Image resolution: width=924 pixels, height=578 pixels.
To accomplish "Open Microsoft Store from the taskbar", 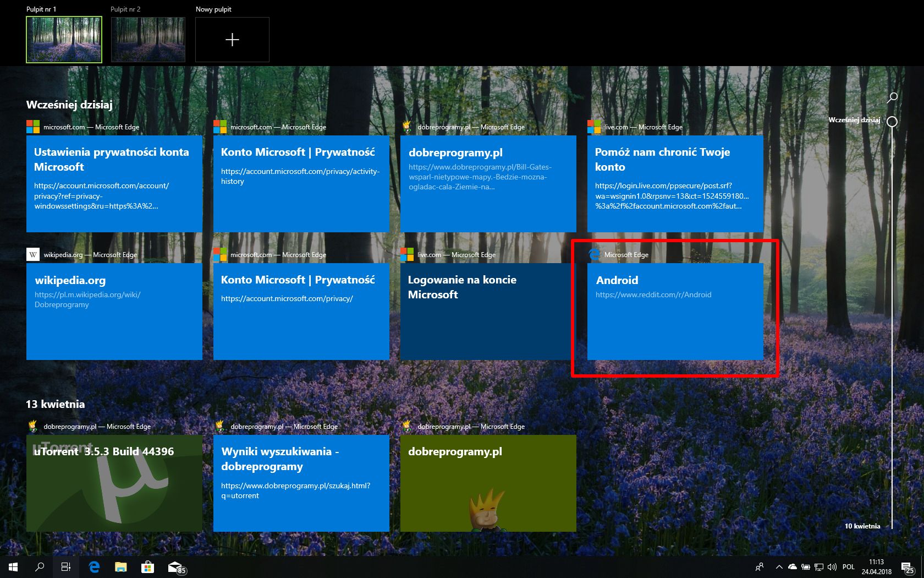I will point(147,567).
